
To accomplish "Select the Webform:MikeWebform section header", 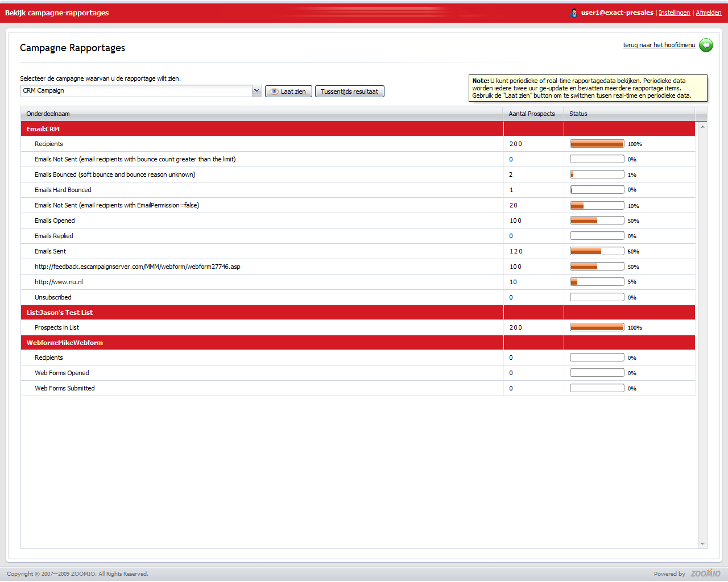I will pos(358,343).
